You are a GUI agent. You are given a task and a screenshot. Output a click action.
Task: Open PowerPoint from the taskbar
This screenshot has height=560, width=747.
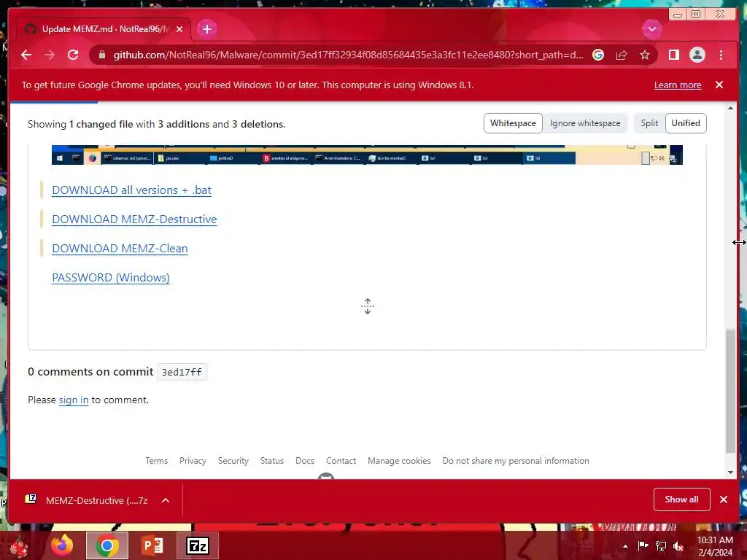(x=152, y=545)
